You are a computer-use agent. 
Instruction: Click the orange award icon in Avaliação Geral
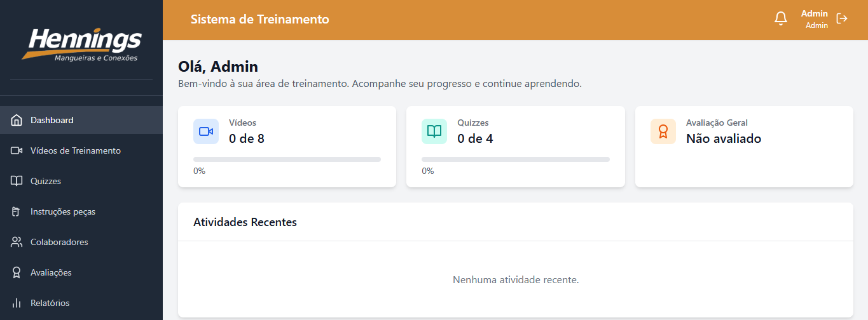(663, 131)
